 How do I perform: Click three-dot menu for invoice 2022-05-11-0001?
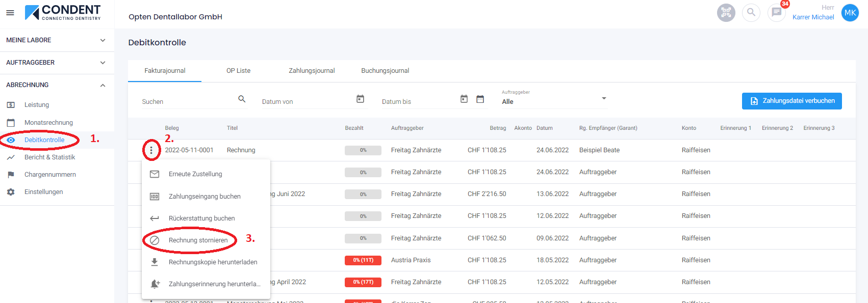pos(151,150)
